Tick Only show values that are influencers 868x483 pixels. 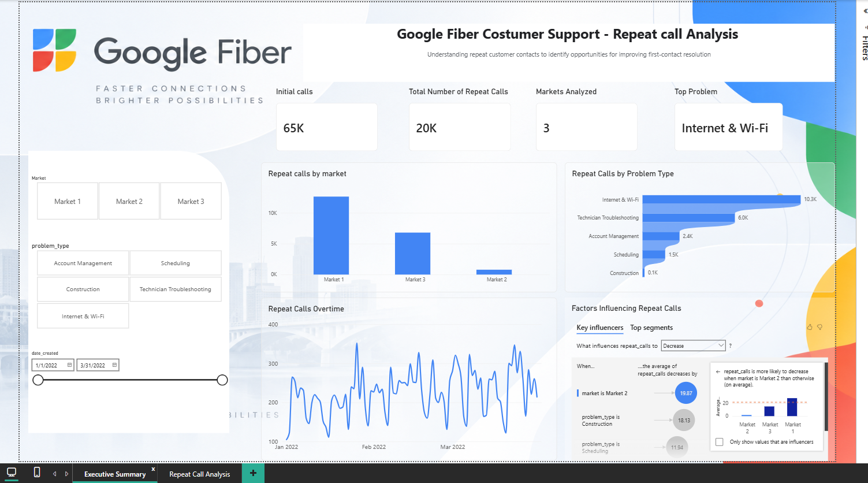click(719, 442)
